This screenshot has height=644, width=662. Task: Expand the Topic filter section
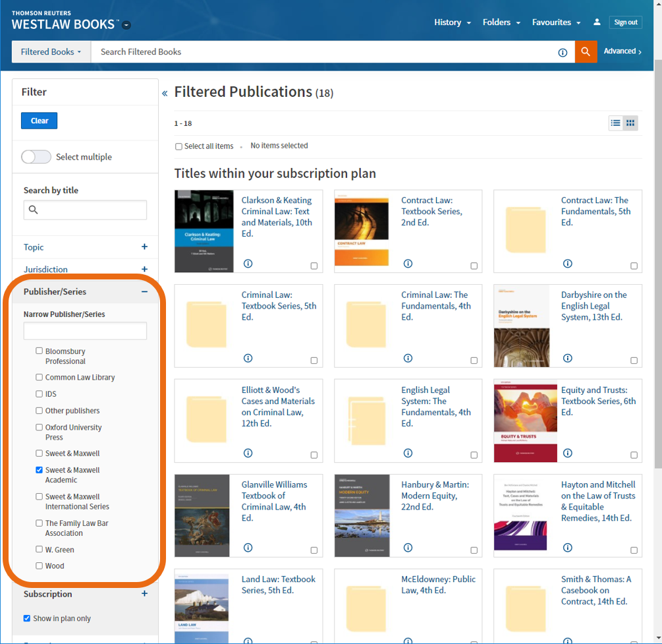144,247
